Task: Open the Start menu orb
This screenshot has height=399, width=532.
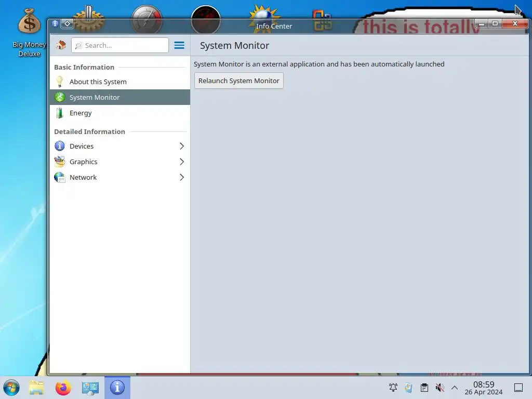Action: click(x=11, y=388)
